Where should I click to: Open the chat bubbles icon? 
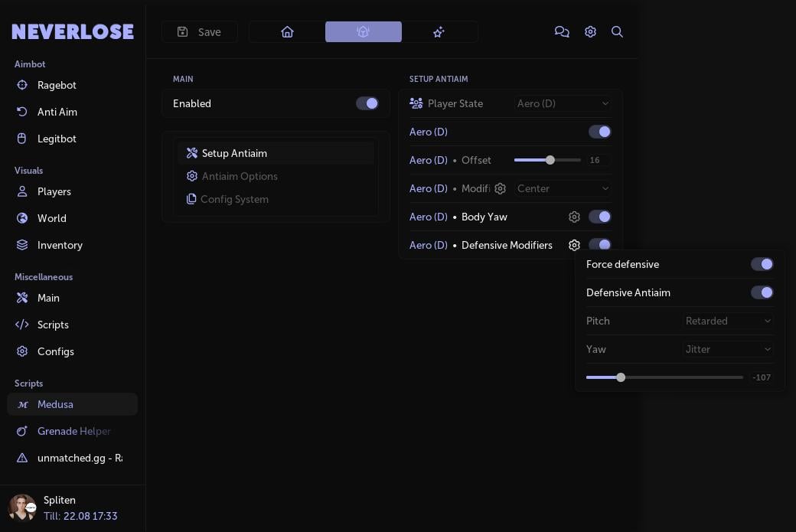click(x=562, y=31)
